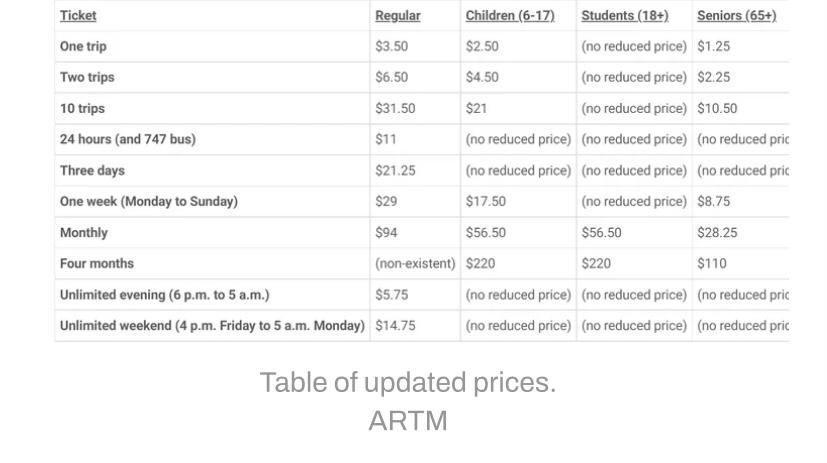Select the Four months (non-existent) cell
This screenshot has width=827, height=463.
pyautogui.click(x=415, y=264)
